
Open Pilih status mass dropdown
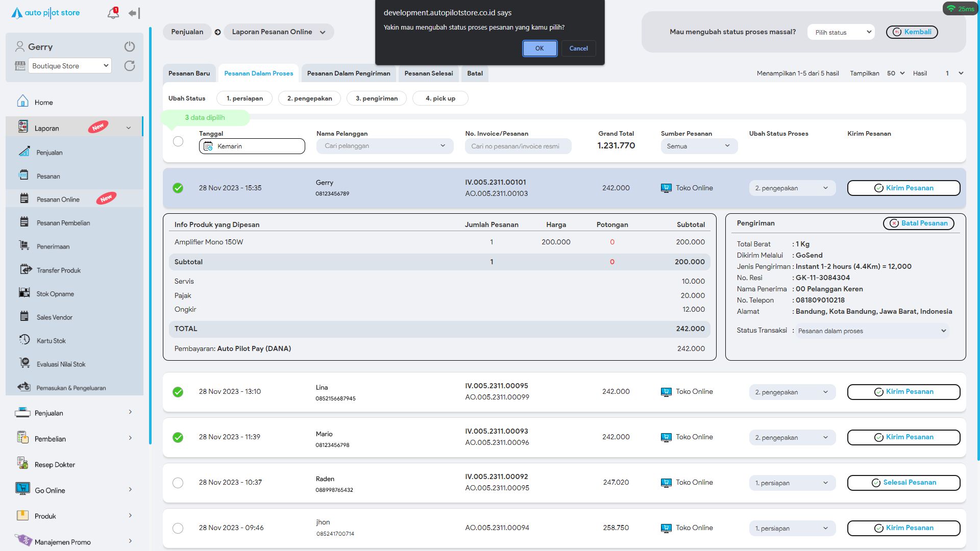(841, 32)
